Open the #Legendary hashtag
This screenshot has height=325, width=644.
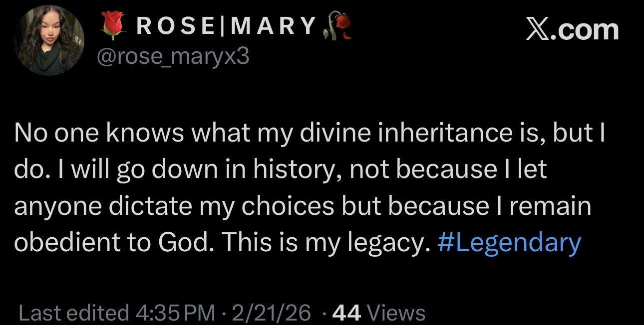pyautogui.click(x=509, y=243)
